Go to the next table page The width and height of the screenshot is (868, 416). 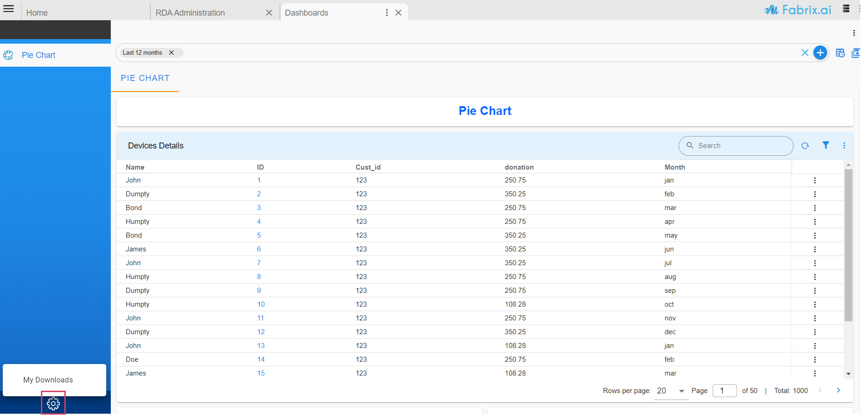point(838,390)
